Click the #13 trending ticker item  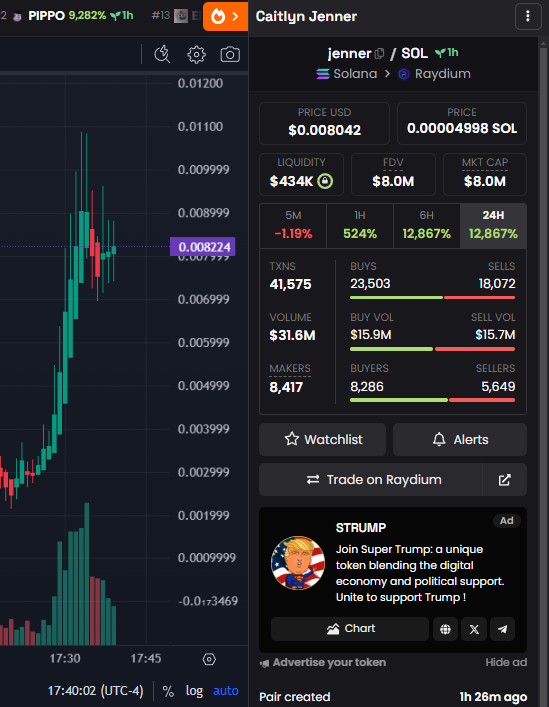[x=177, y=16]
